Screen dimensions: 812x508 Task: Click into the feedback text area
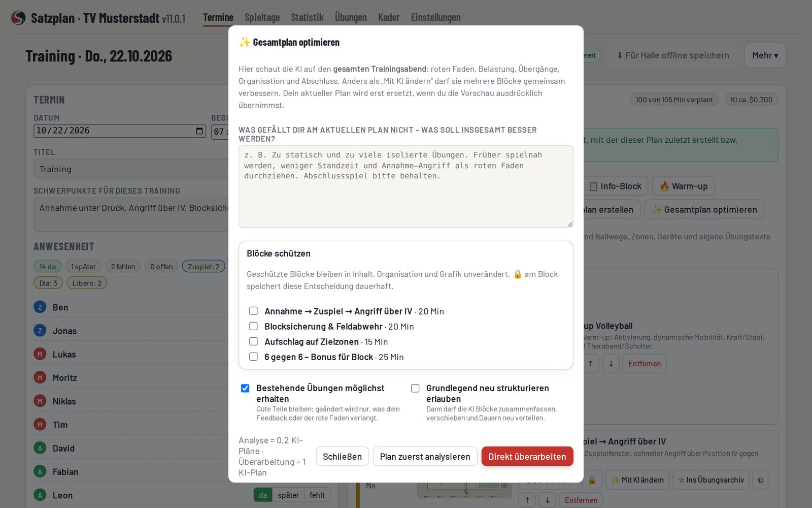(406, 187)
